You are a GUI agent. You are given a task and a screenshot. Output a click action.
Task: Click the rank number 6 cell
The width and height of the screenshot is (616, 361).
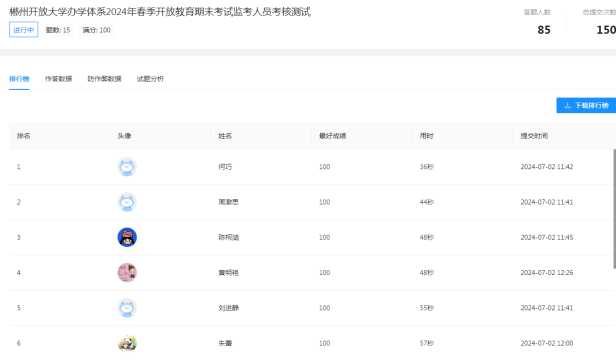click(x=18, y=343)
